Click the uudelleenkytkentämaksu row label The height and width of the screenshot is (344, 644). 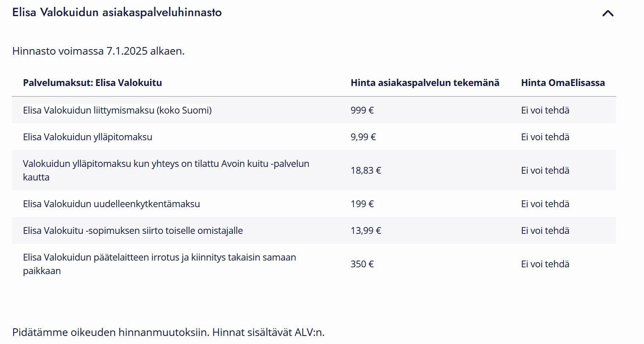point(111,204)
